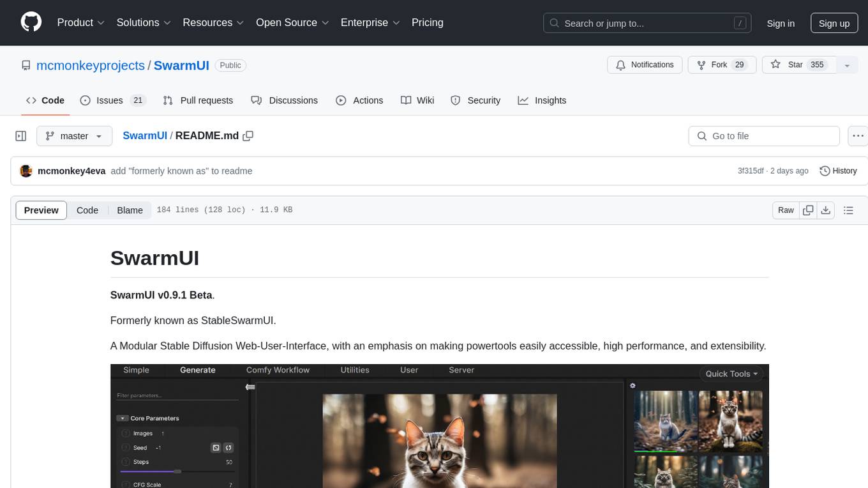868x488 pixels.
Task: Toggle the file tree side panel
Action: click(x=21, y=136)
